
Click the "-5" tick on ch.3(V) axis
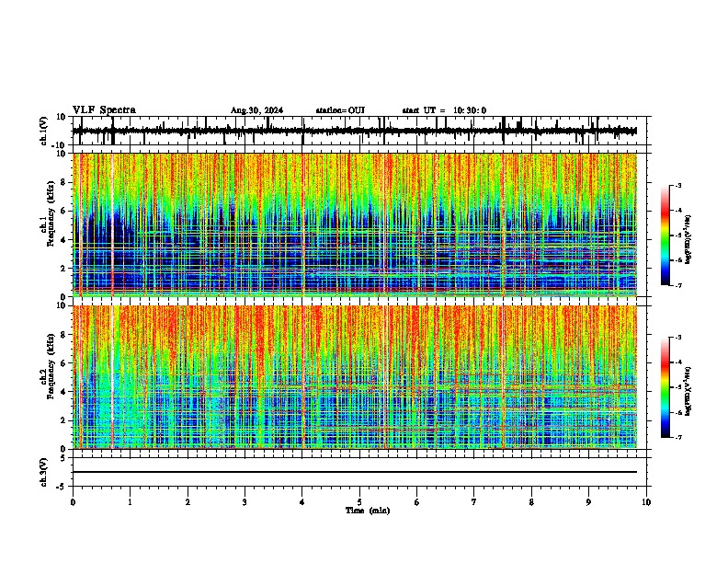(63, 487)
